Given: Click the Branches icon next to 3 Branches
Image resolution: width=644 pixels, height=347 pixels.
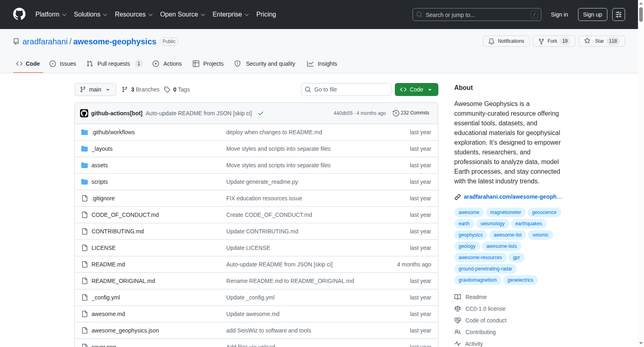Looking at the screenshot, I should click(125, 89).
